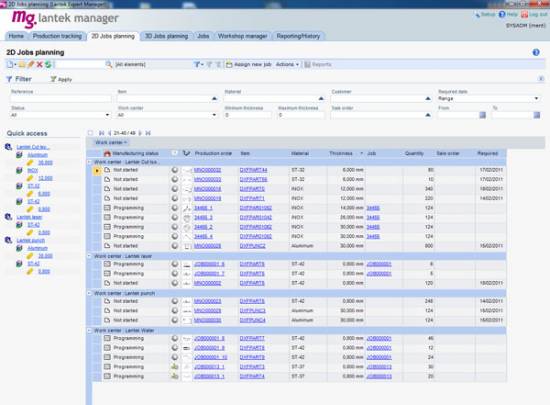Image resolution: width=550 pixels, height=405 pixels.
Task: Click the status circle in first Not started row
Action: 174,170
